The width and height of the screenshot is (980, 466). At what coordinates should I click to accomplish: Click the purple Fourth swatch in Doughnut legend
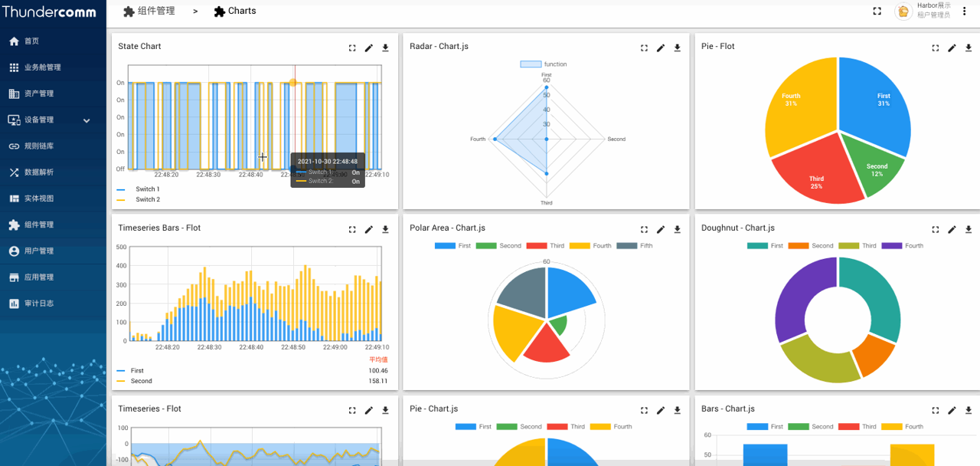point(891,246)
